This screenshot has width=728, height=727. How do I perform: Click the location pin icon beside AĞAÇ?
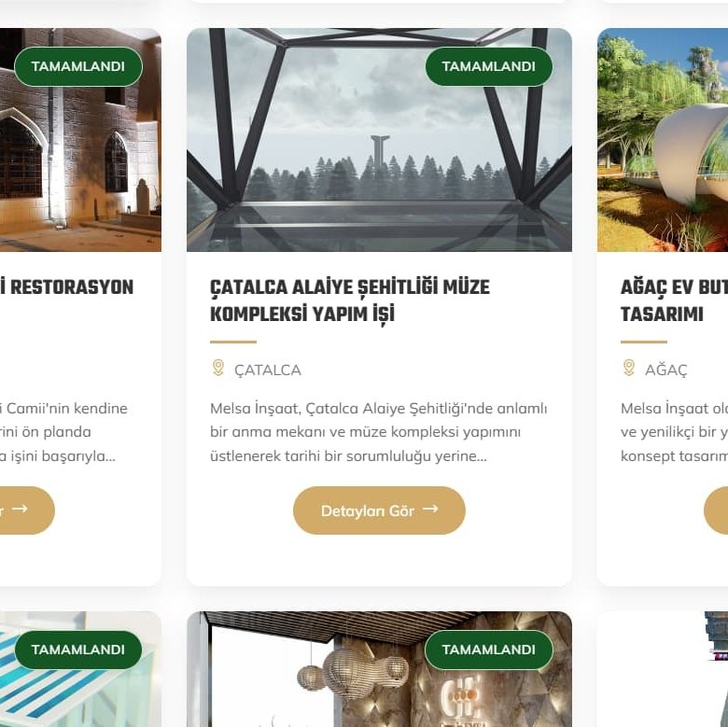(x=629, y=368)
